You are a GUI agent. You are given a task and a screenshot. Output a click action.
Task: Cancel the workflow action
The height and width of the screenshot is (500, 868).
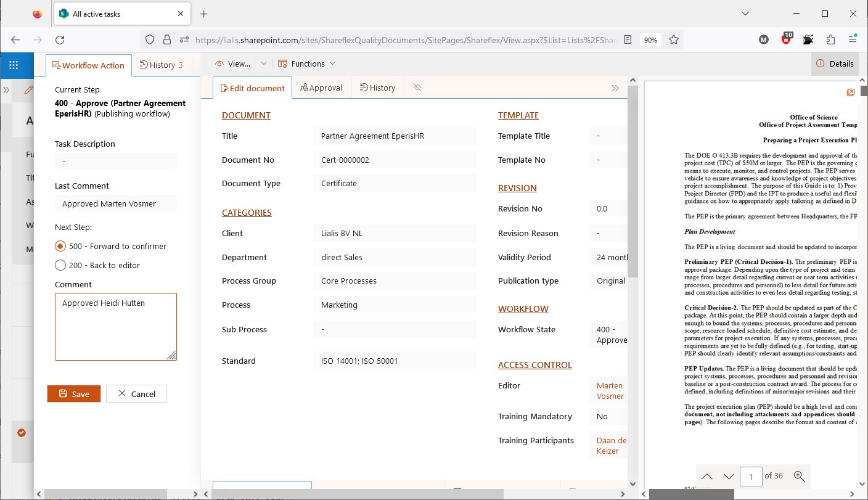click(136, 394)
